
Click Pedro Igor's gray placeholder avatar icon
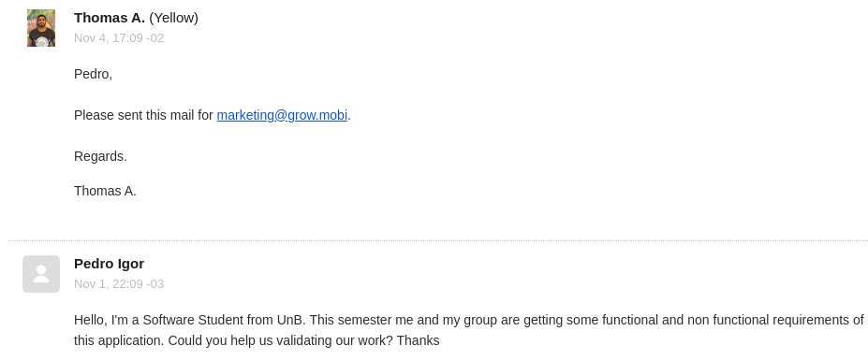coord(41,274)
